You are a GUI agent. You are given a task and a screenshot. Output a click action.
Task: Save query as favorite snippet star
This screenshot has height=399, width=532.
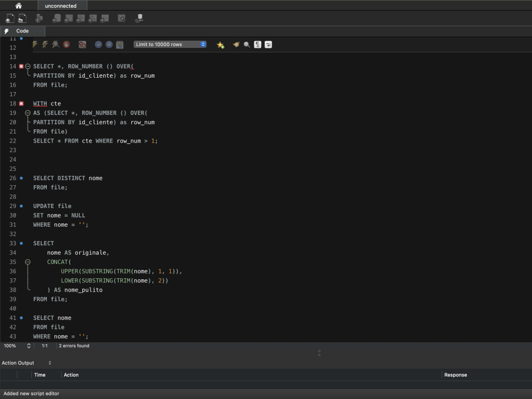(221, 45)
